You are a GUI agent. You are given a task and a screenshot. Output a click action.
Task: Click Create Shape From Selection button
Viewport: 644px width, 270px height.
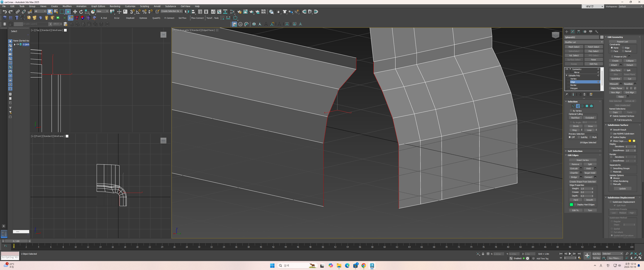(582, 181)
